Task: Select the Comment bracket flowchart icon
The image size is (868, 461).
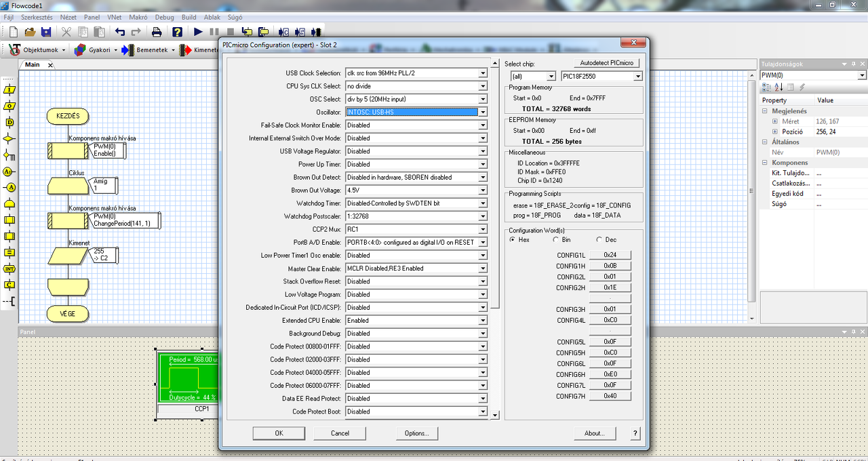Action: (x=9, y=301)
